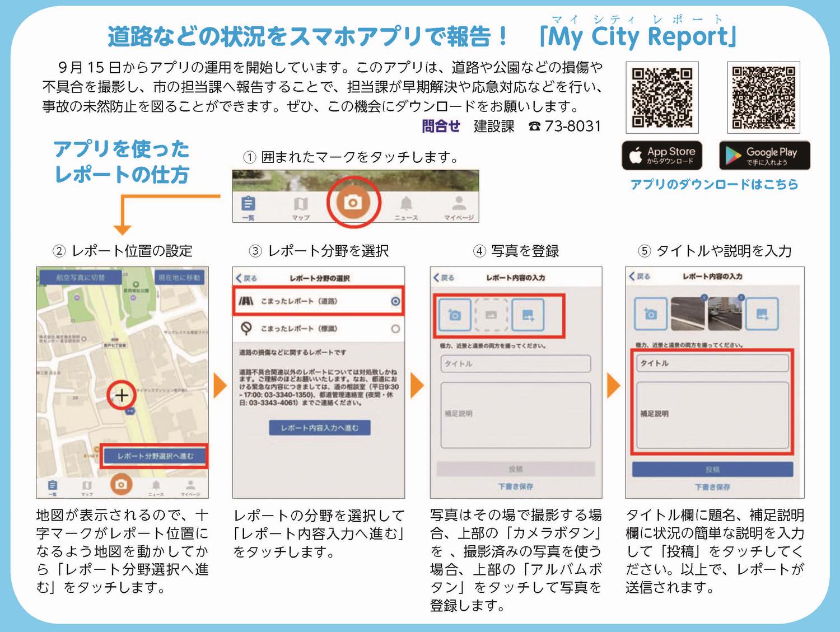
Task: Click the heading ⑤ タイトルや説明を入力
Action: point(715,251)
